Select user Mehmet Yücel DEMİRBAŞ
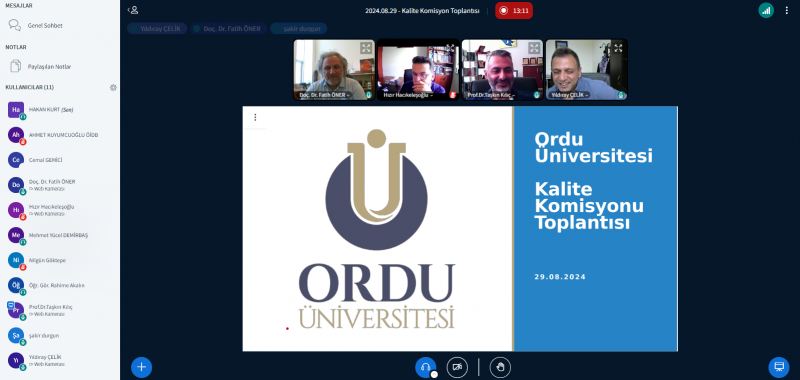800x380 pixels. pyautogui.click(x=60, y=235)
